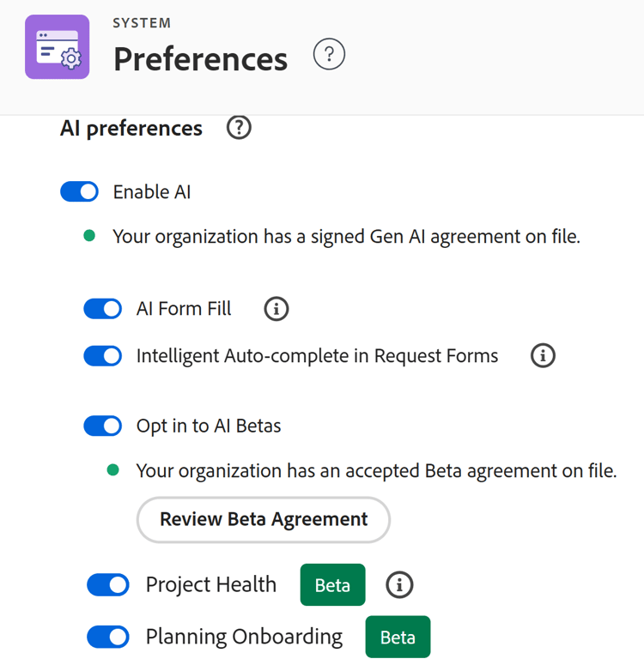
Task: Open help beside the Preferences title
Action: coord(329,55)
